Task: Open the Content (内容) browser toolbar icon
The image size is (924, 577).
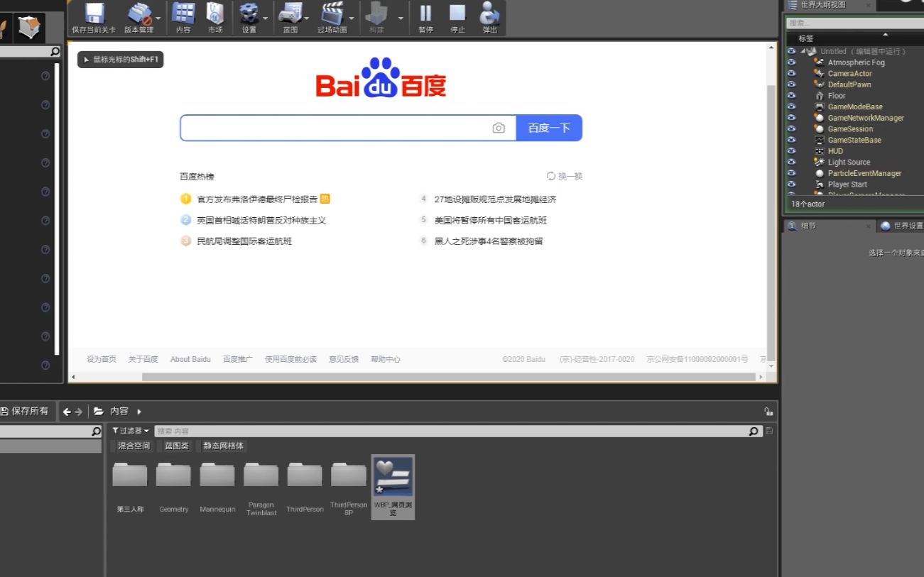Action: click(183, 13)
